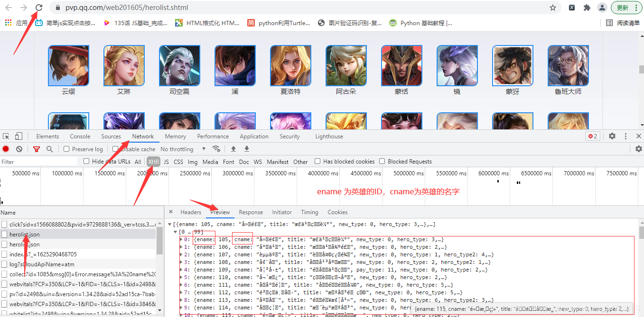Tick checkbox beside log?sCloudApiName=atm request
Image resolution: width=644 pixels, height=317 pixels.
click(4, 264)
